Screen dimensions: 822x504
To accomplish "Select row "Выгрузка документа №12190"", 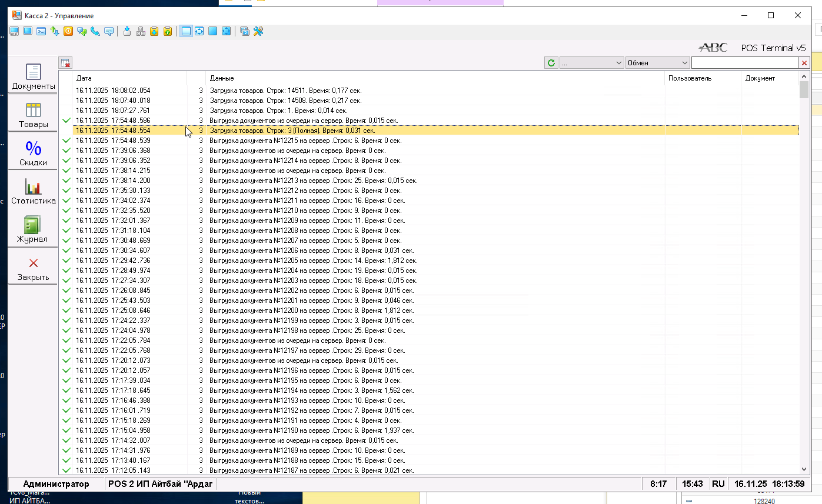I will [x=429, y=430].
